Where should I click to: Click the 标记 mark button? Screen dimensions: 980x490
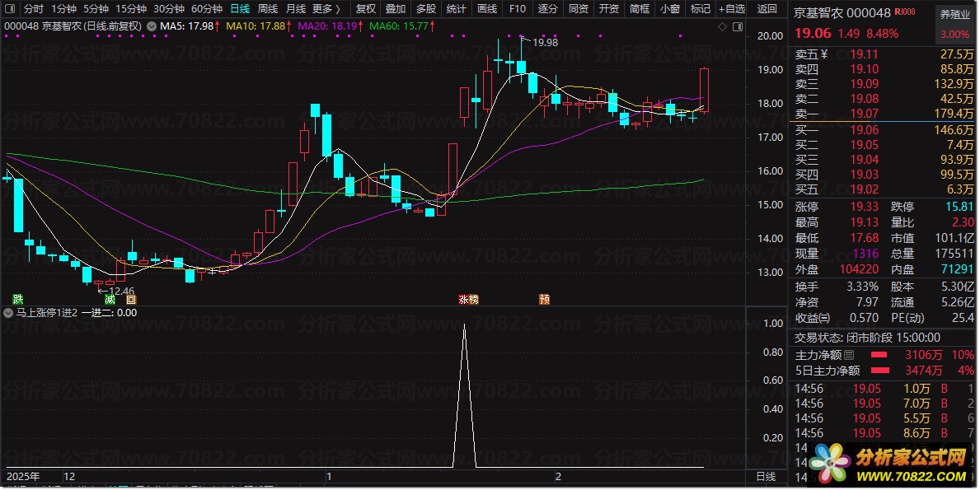tap(700, 9)
